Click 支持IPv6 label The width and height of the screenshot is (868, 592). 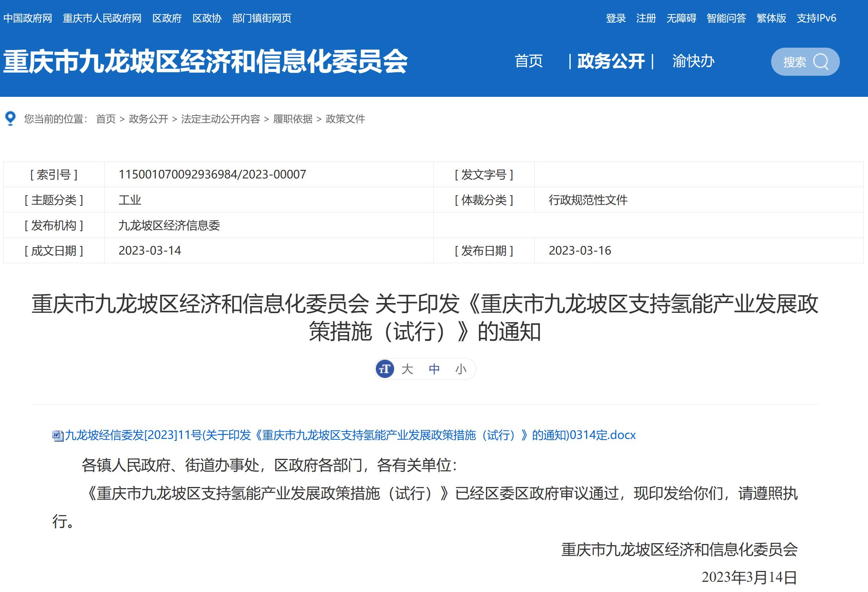point(816,18)
